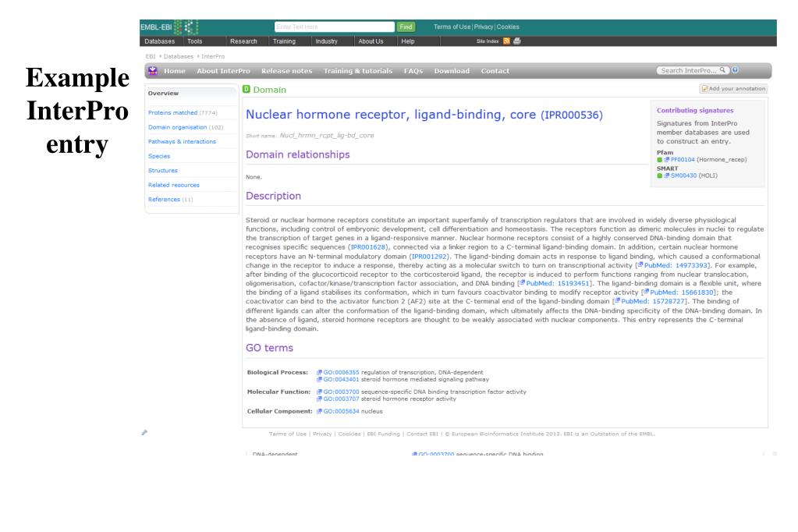Screen dimensions: 798x532
Task: Open GO:0006355 term link
Action: [340, 373]
